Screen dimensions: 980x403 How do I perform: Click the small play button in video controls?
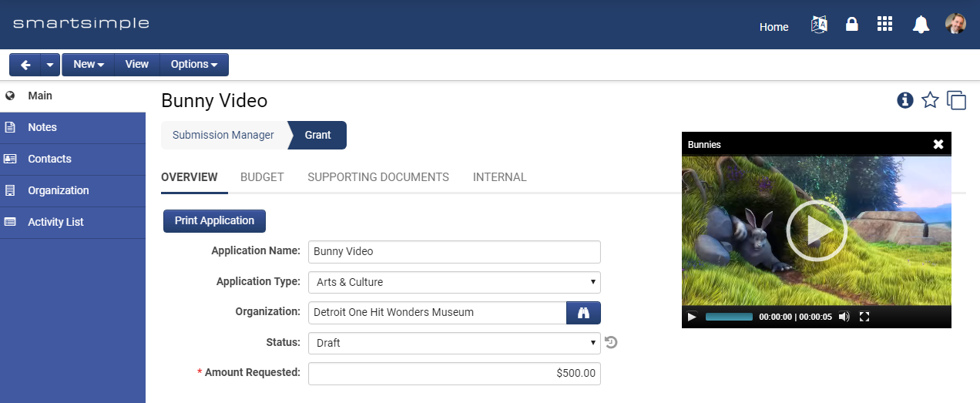[x=692, y=317]
